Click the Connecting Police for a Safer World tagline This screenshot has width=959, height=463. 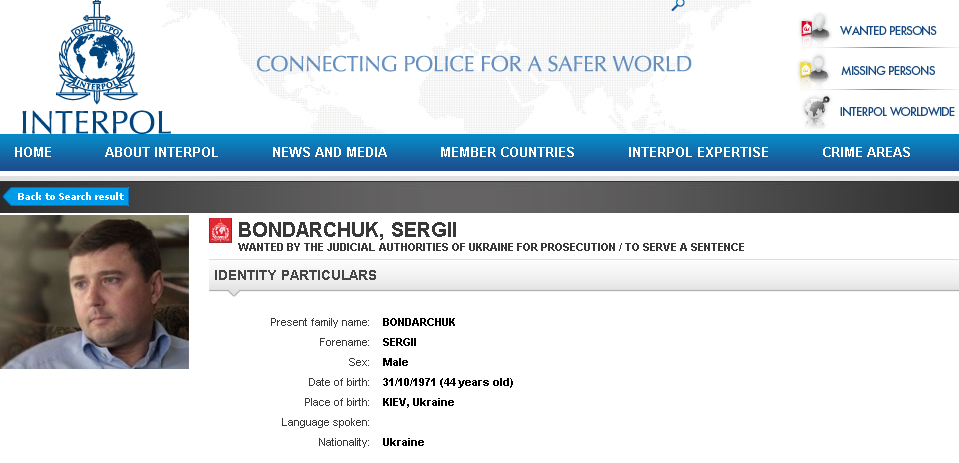(474, 64)
